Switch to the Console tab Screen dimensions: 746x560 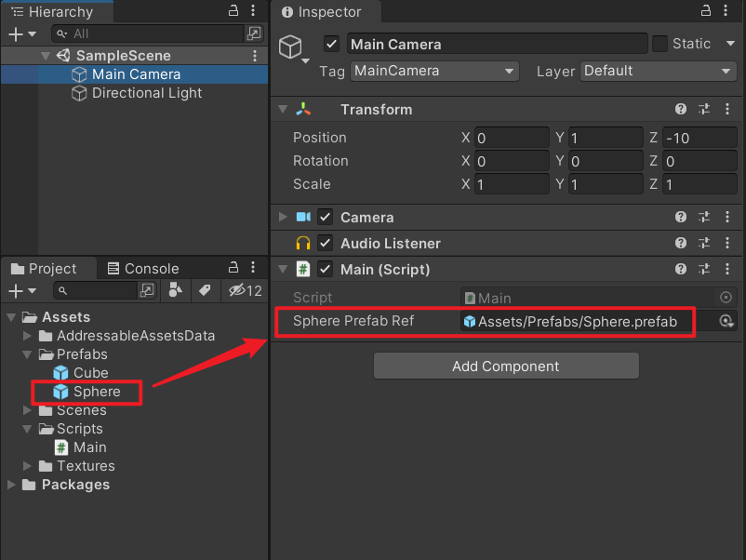coord(142,269)
